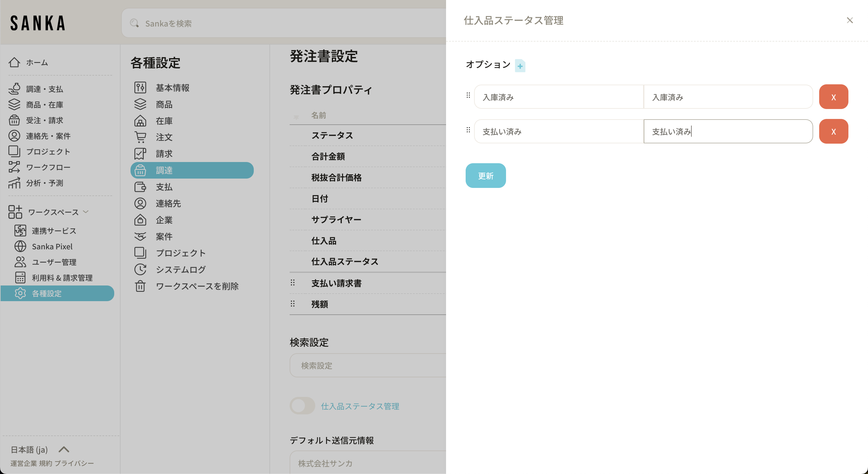Click the 仕入品ステータス管理 link
This screenshot has width=868, height=474.
click(360, 406)
